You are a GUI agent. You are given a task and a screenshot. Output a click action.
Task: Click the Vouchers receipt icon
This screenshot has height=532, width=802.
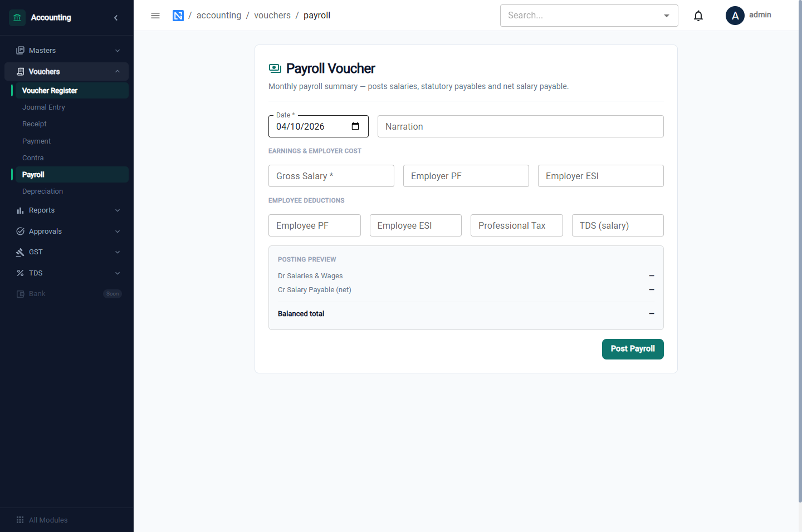pyautogui.click(x=21, y=72)
